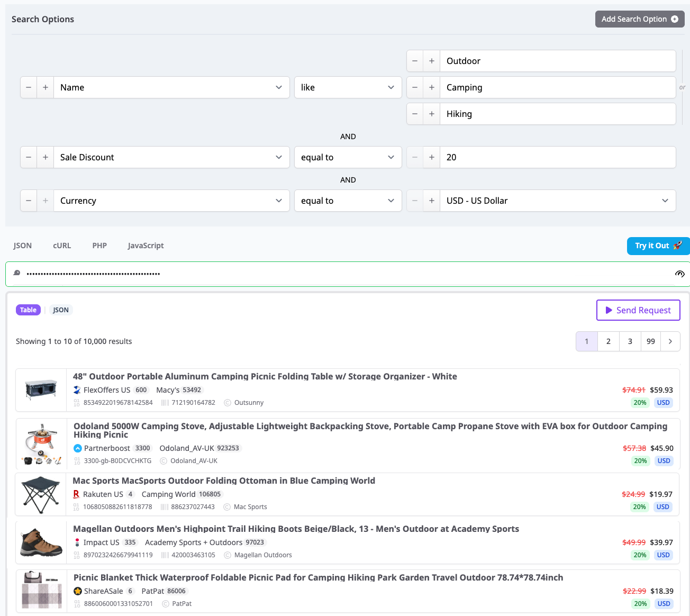This screenshot has height=616, width=690.
Task: Click the Try it Out button
Action: click(x=658, y=246)
